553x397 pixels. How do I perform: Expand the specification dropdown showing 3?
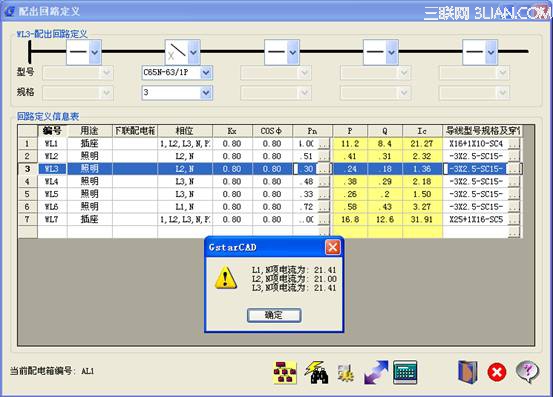tap(206, 93)
